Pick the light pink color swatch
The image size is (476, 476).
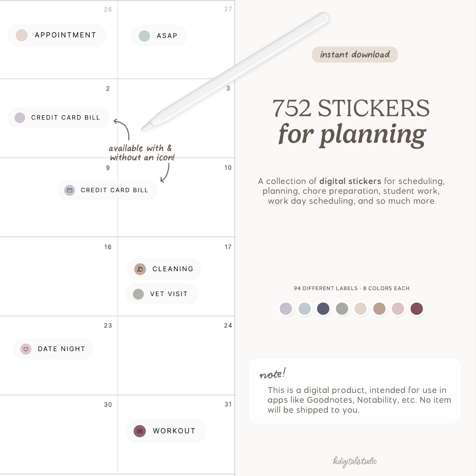398,309
